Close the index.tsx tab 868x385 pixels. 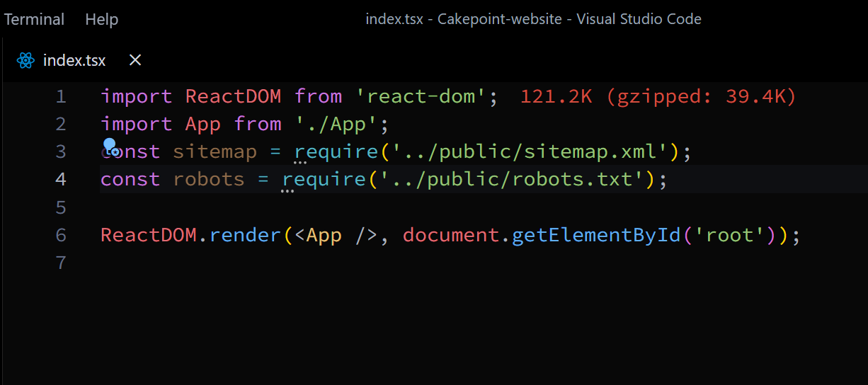pyautogui.click(x=135, y=60)
